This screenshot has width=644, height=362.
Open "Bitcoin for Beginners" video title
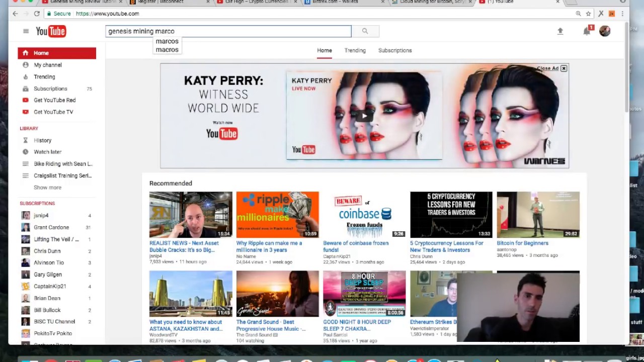pyautogui.click(x=523, y=243)
